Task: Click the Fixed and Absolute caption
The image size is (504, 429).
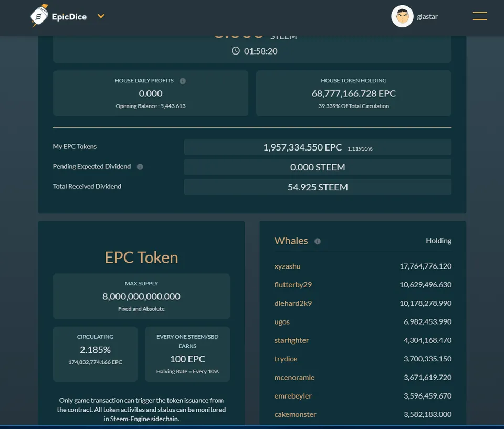Action: point(141,309)
